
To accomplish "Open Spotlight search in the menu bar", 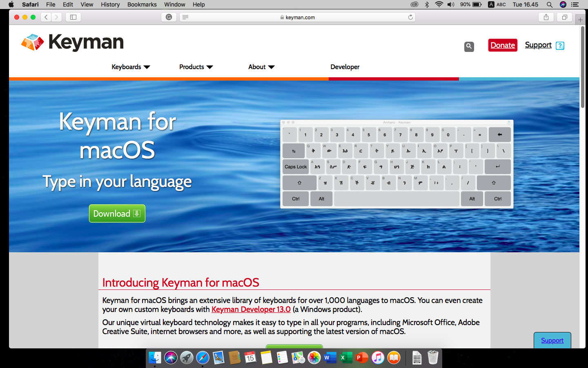I will point(550,4).
